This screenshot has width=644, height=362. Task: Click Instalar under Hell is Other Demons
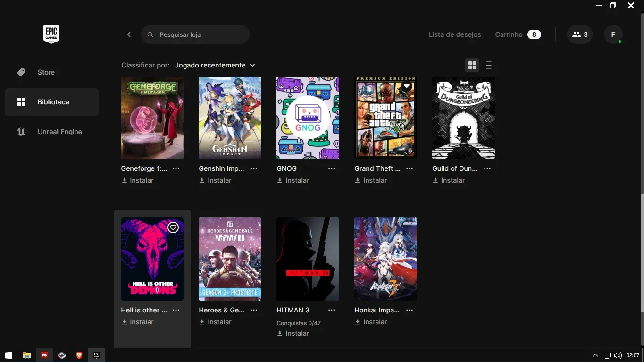pyautogui.click(x=138, y=322)
